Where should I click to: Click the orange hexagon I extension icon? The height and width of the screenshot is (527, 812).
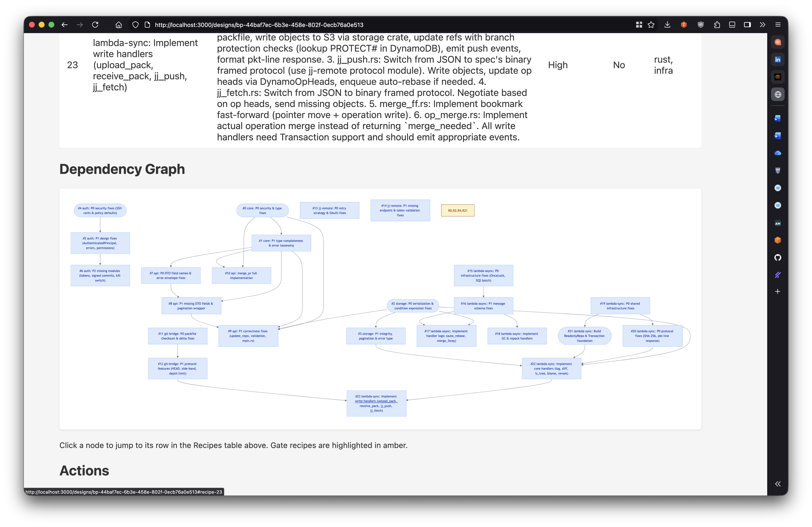(x=684, y=25)
